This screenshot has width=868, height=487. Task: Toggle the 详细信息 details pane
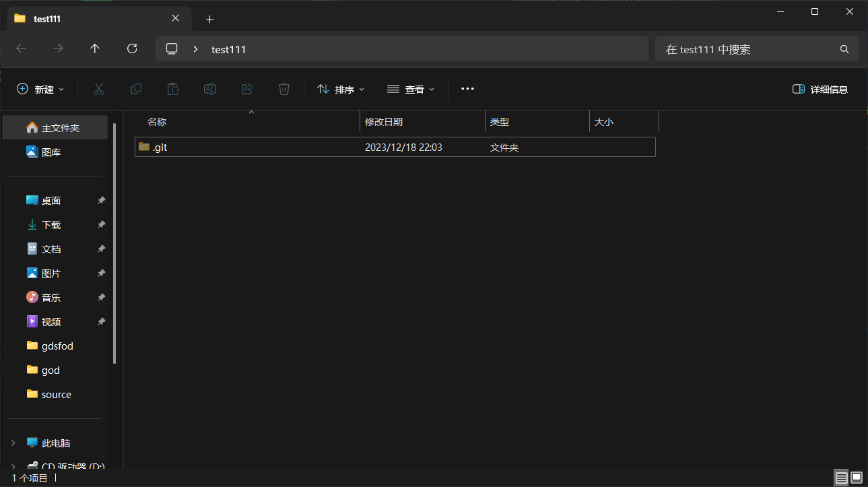click(x=820, y=89)
